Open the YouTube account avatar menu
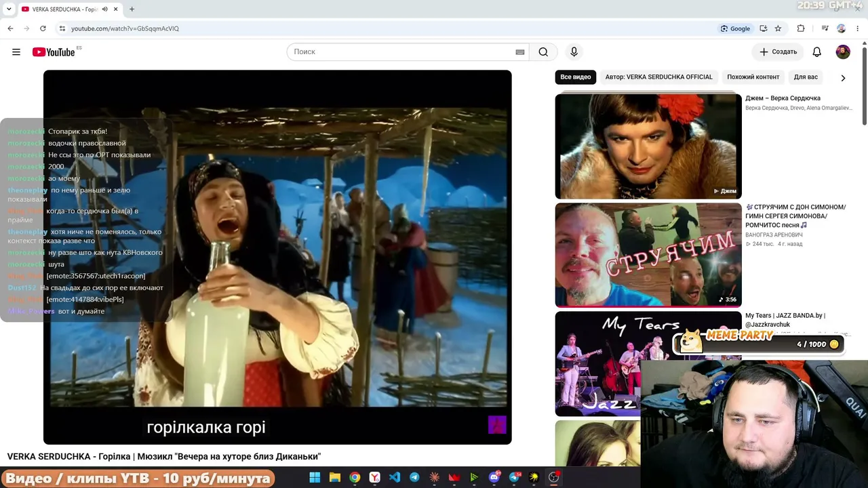The image size is (868, 488). 843,52
